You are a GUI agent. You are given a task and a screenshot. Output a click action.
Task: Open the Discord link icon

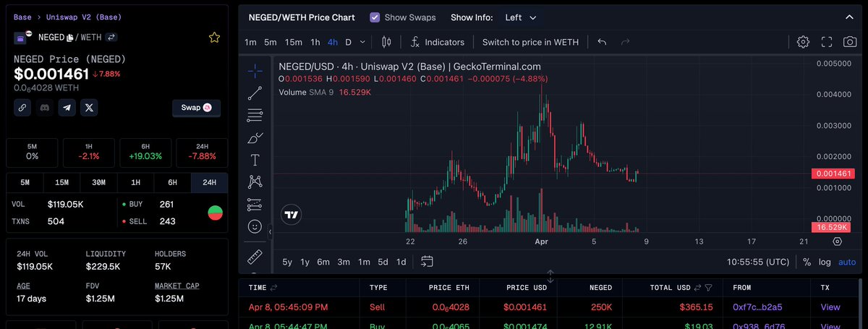click(45, 108)
